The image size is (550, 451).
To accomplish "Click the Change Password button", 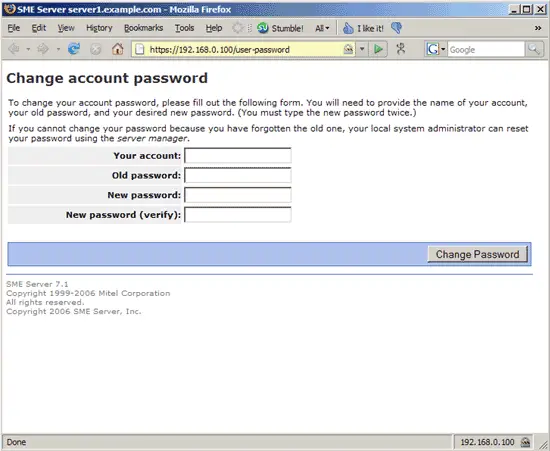I will pyautogui.click(x=477, y=254).
